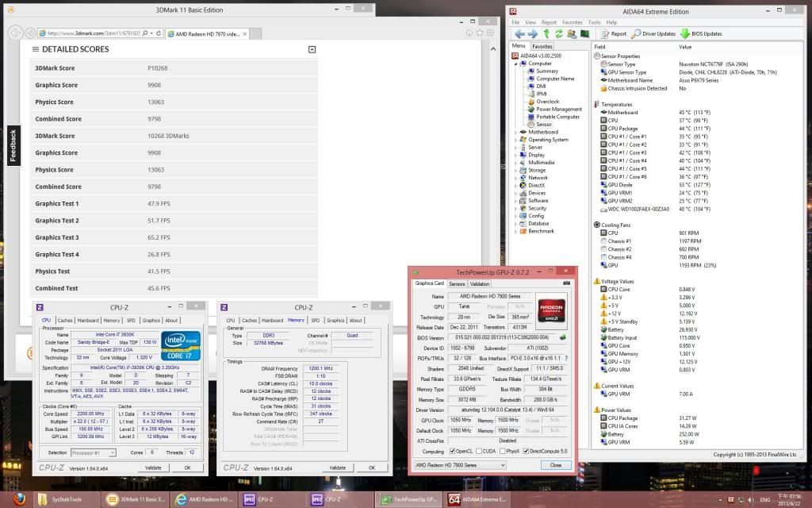Expand the Operating System tree node
This screenshot has height=508, width=812.
515,140
